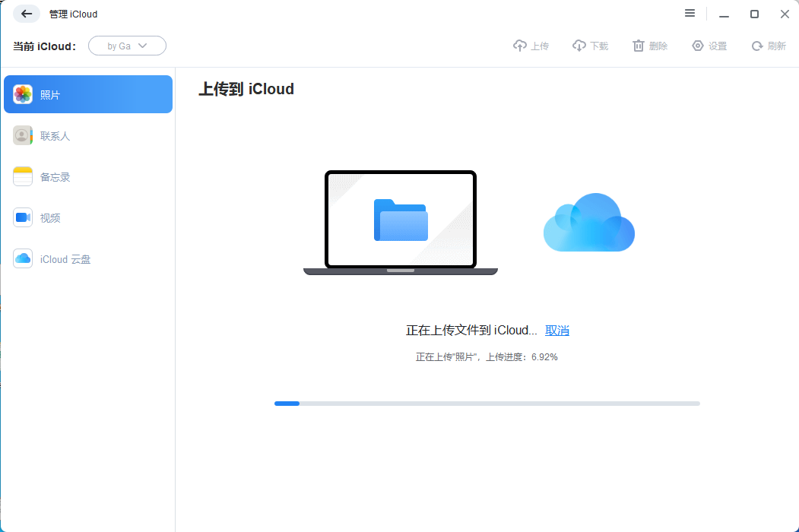Image resolution: width=799 pixels, height=532 pixels.
Task: Open the hamburger menu
Action: click(x=690, y=13)
